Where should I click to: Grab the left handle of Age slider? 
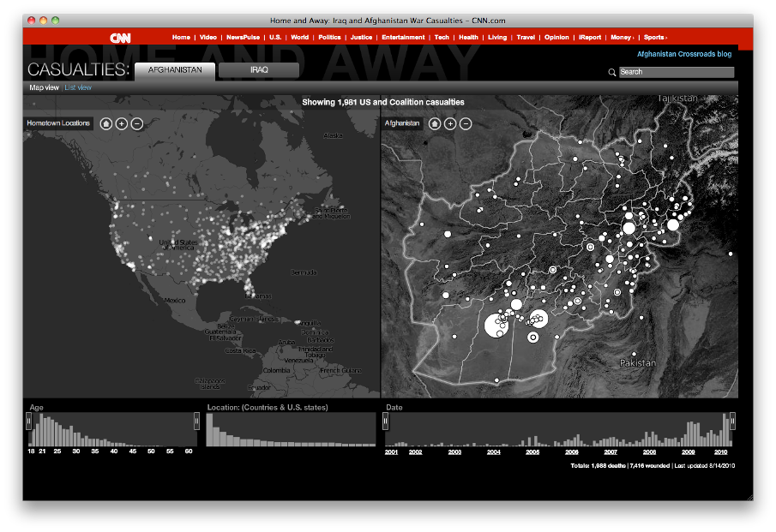pyautogui.click(x=28, y=421)
